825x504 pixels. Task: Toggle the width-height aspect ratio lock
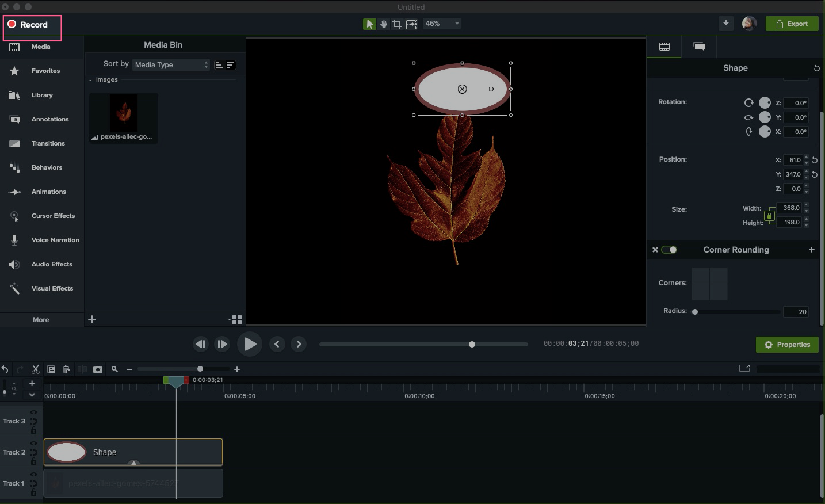[x=769, y=216]
